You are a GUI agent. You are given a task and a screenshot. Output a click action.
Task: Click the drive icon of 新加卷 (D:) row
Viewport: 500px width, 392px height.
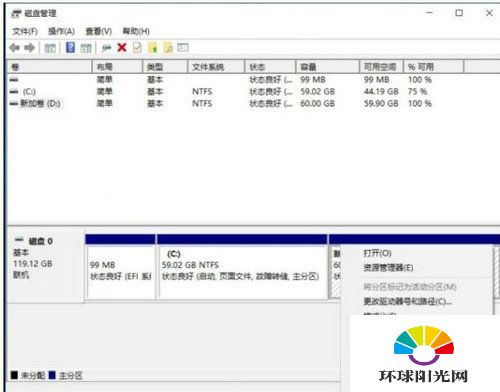(14, 104)
